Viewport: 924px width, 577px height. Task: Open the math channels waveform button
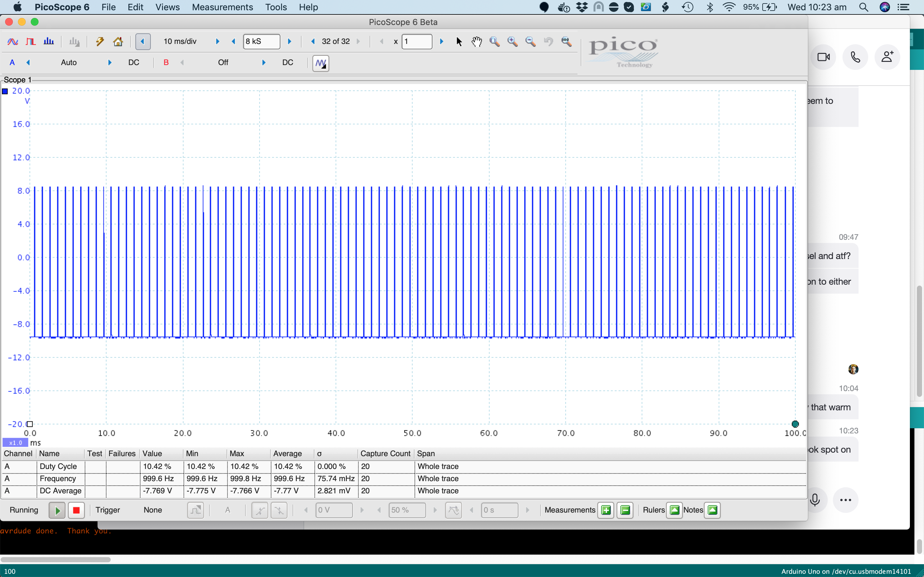[x=321, y=63]
